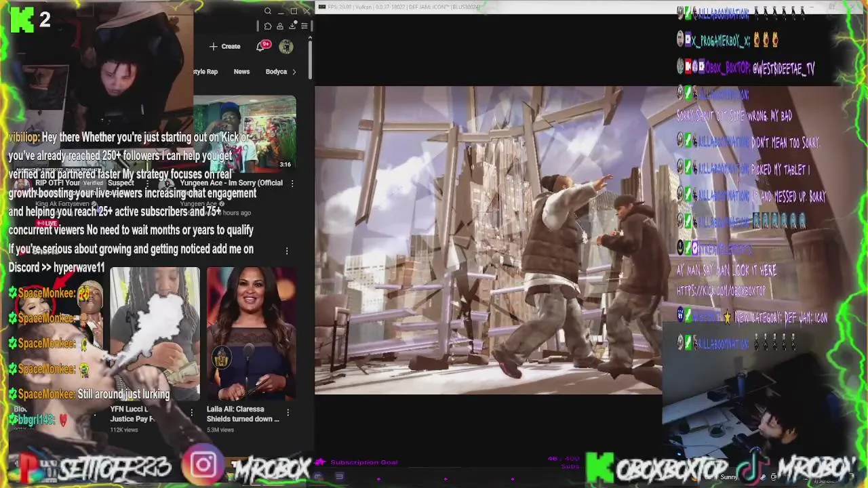Image resolution: width=868 pixels, height=488 pixels.
Task: Click the YouTube page vertical scrollbar
Action: [310, 61]
